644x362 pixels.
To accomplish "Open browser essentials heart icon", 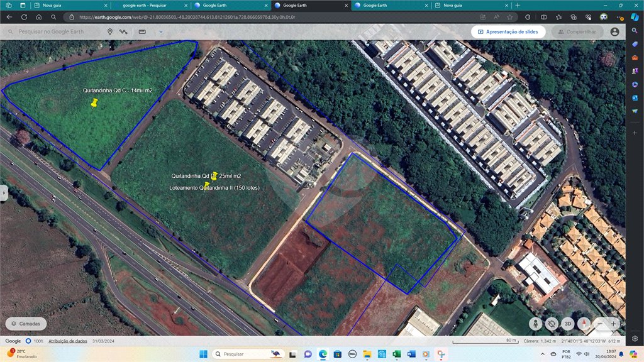I will click(x=588, y=17).
